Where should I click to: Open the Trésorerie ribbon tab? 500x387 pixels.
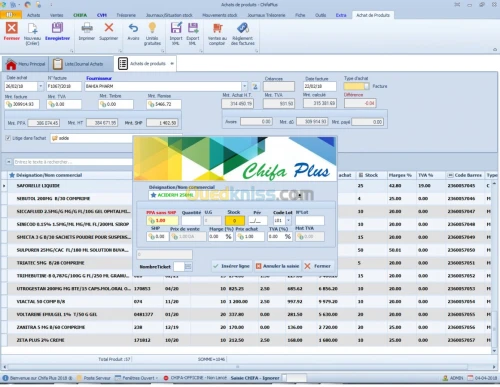coord(126,15)
